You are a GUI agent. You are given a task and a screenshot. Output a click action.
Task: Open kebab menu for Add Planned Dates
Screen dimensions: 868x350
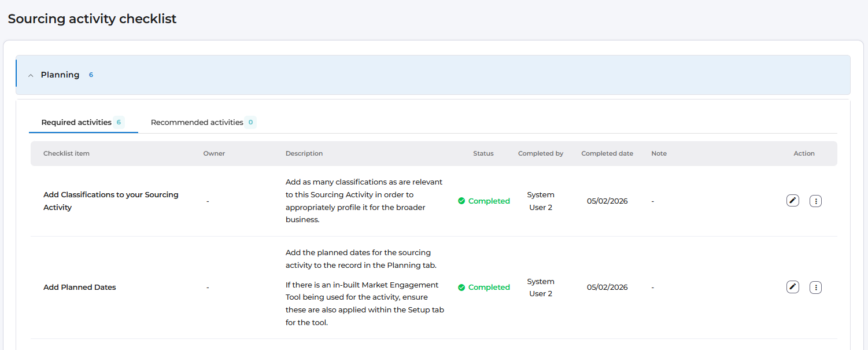click(x=815, y=287)
